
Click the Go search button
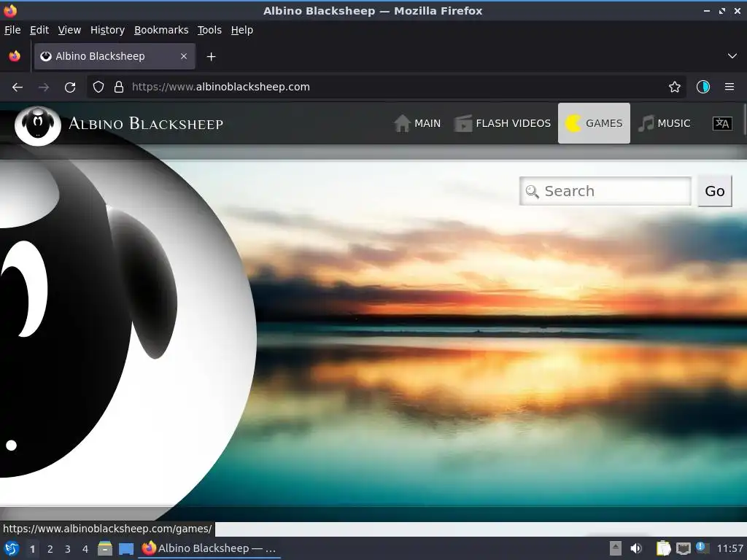pos(715,191)
